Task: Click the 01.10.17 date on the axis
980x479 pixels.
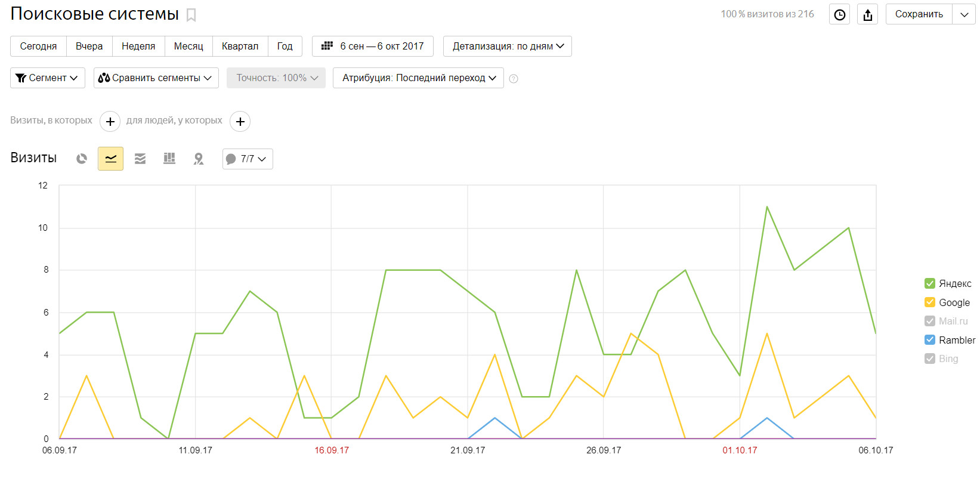Action: (740, 450)
